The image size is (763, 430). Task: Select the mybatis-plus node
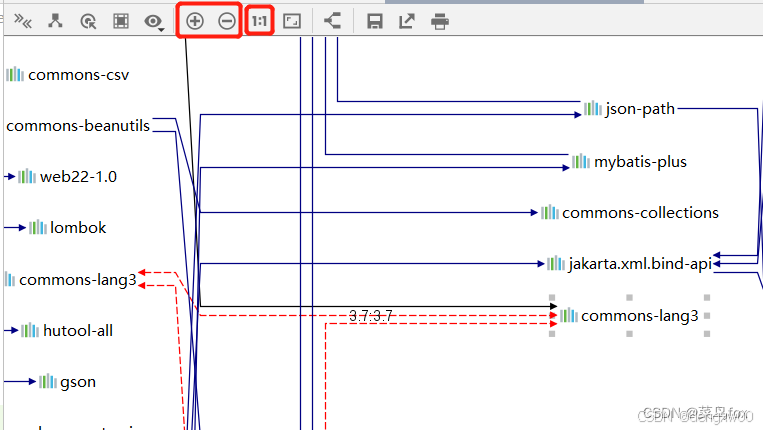point(629,161)
